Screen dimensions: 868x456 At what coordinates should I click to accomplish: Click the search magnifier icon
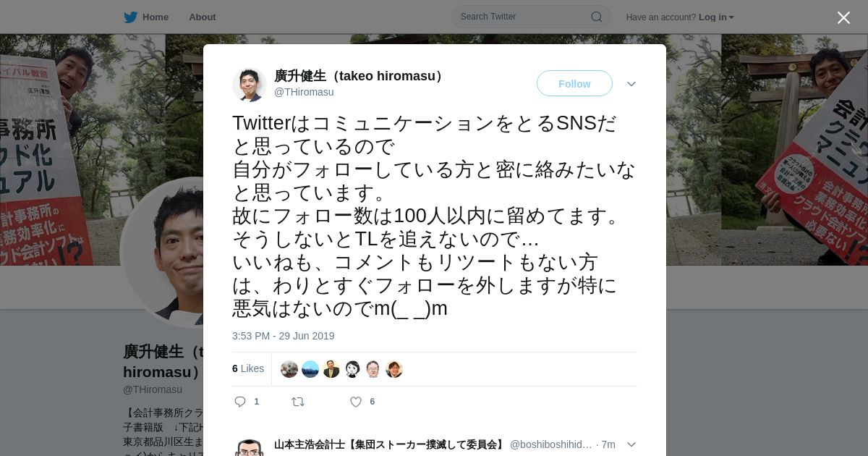click(597, 17)
